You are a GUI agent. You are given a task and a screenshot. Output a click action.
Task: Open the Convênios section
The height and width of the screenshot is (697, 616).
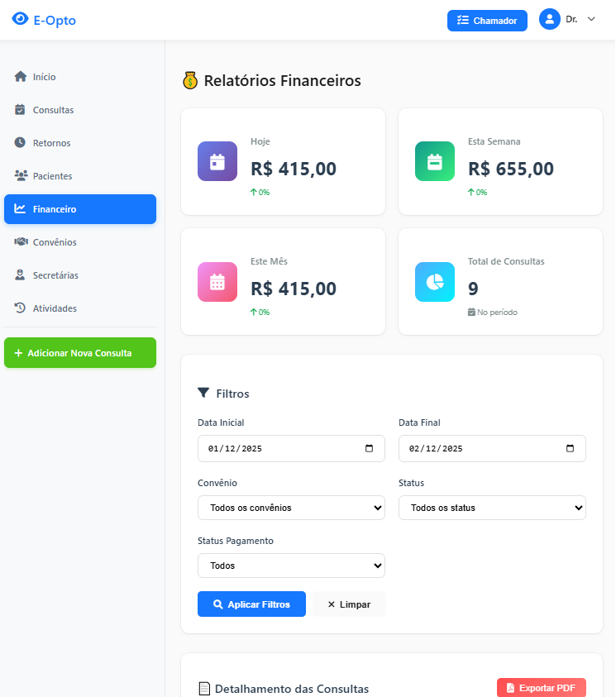point(80,242)
